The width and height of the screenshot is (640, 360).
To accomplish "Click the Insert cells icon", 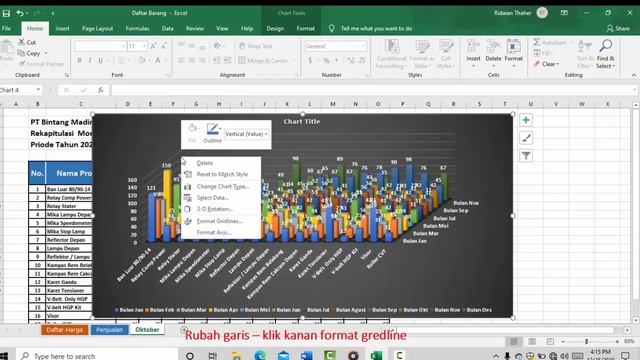I will (x=473, y=46).
